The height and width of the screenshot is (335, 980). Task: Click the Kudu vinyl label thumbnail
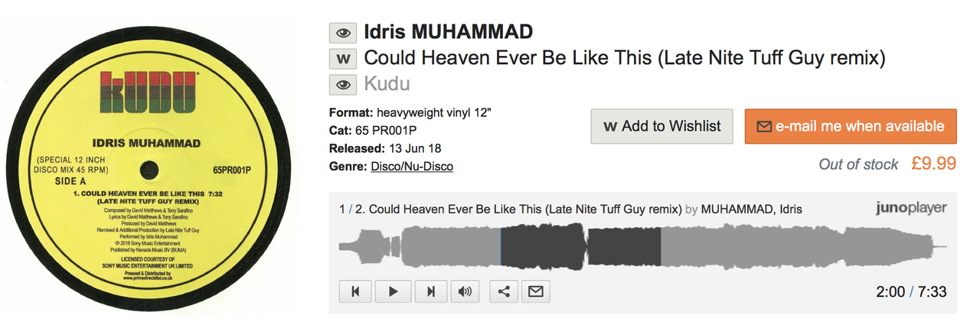[151, 167]
